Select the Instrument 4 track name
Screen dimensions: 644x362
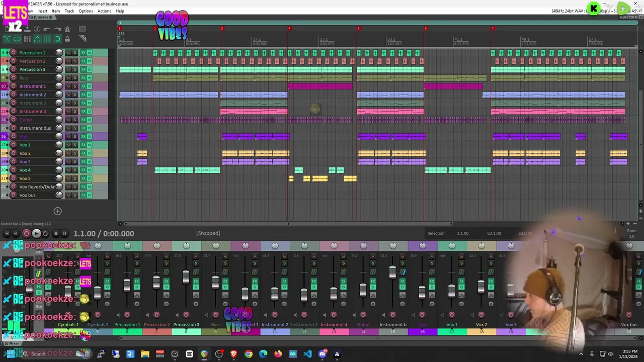point(33,112)
